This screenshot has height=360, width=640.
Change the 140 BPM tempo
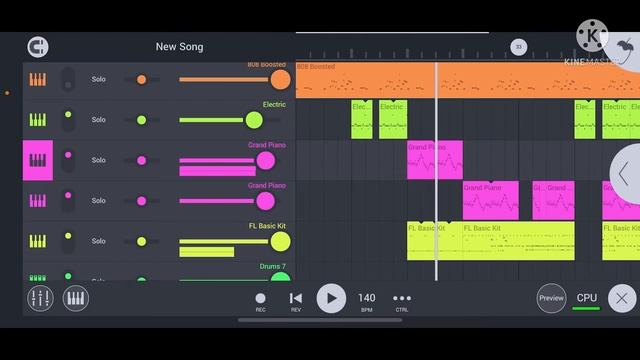click(x=367, y=302)
